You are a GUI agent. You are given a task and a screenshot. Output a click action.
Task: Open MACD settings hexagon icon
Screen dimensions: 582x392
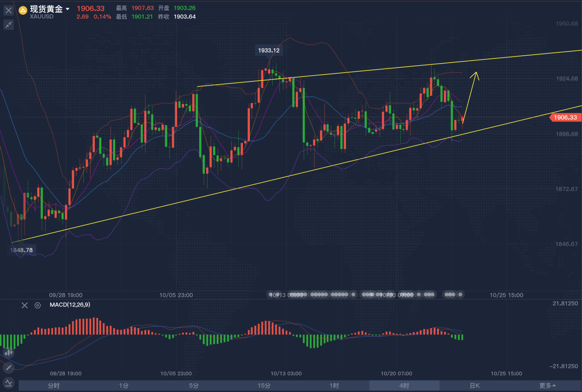point(38,305)
